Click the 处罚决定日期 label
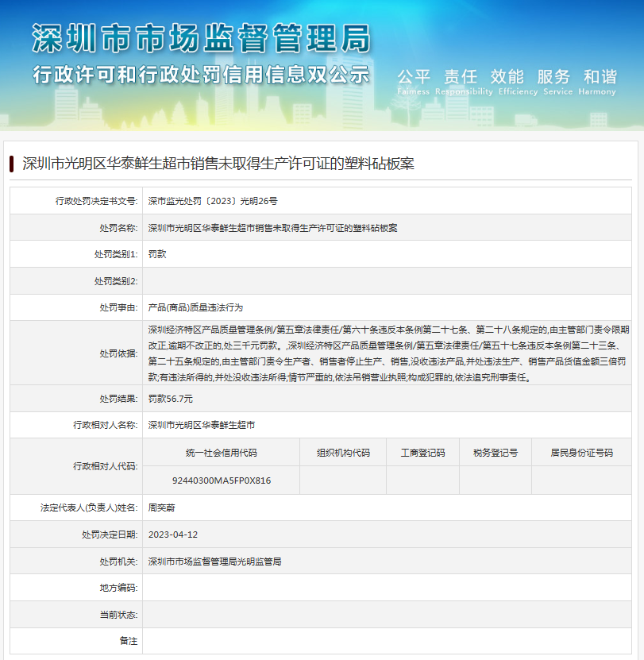This screenshot has height=660, width=644. [110, 535]
